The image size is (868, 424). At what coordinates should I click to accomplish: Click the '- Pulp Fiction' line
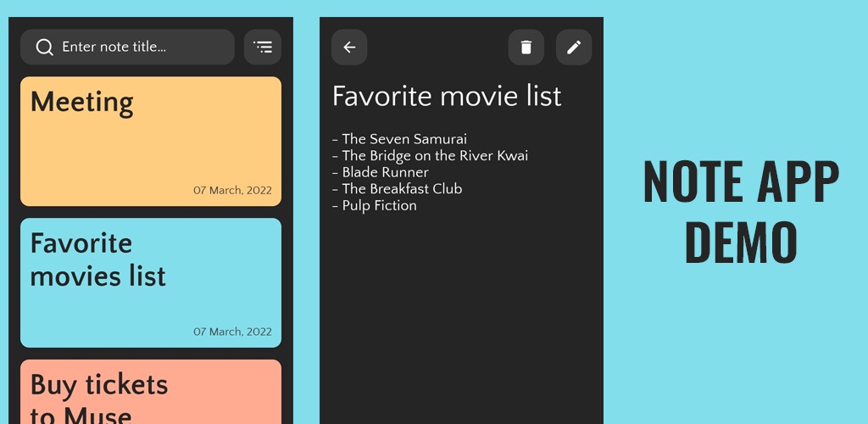(x=374, y=205)
